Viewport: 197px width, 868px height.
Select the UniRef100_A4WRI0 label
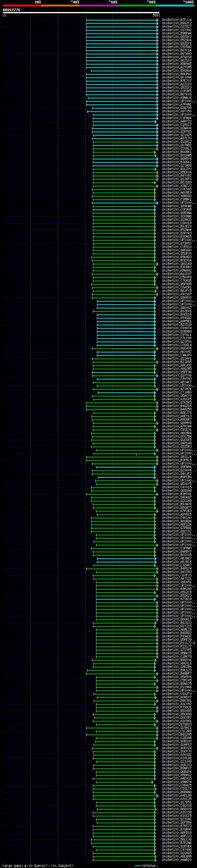pos(176,859)
